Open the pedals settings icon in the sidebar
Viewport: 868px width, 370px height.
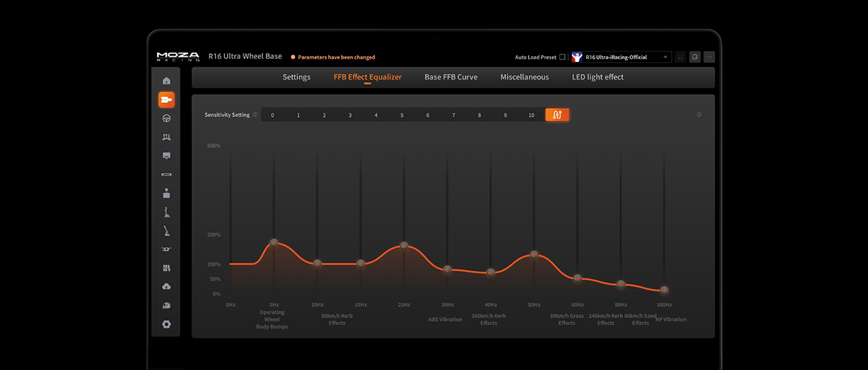point(166,137)
